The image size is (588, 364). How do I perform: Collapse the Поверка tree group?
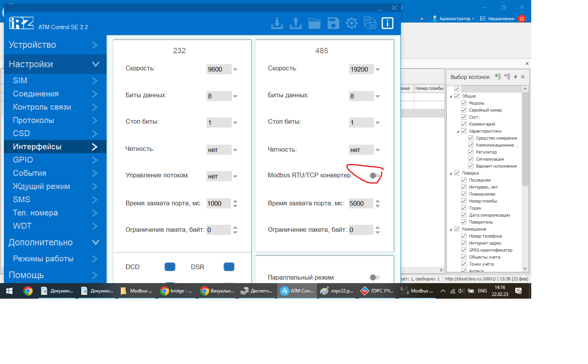[x=451, y=173]
